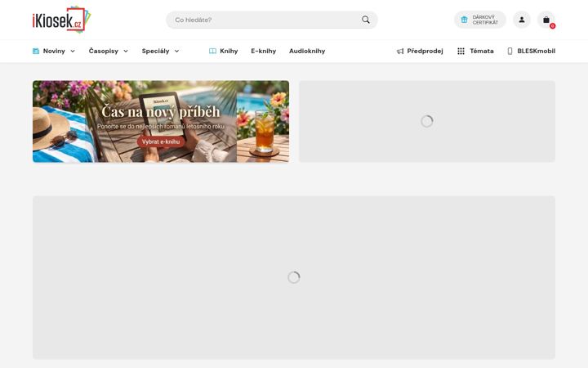The height and width of the screenshot is (368, 588).
Task: Click the Vybrat e-knihu button
Action: (161, 142)
